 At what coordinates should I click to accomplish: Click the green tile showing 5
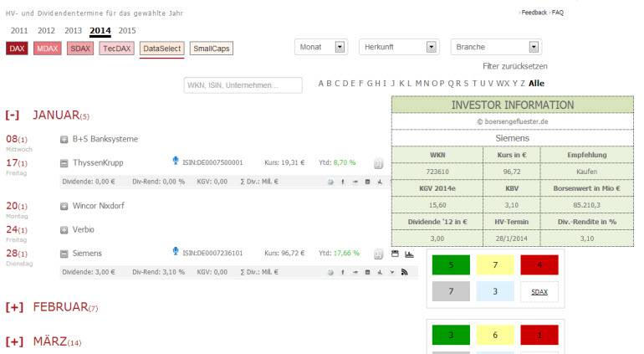[451, 264]
